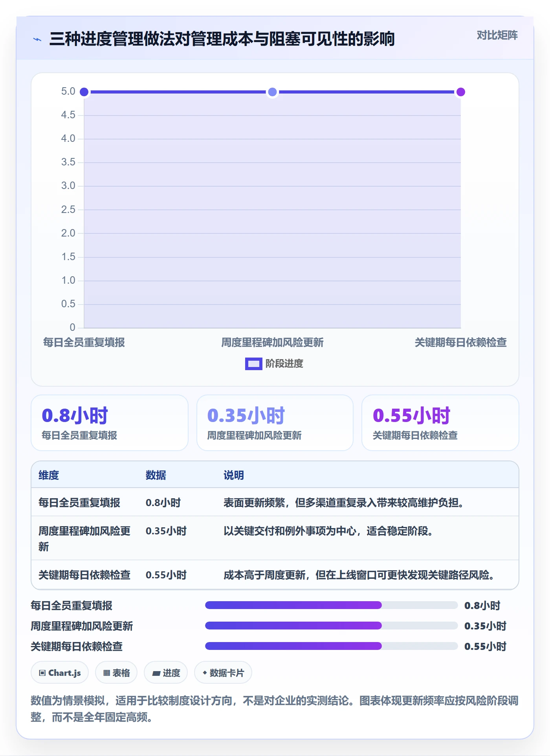
Task: Click the chart point for 周度里程碑加风险更新
Action: [x=272, y=92]
